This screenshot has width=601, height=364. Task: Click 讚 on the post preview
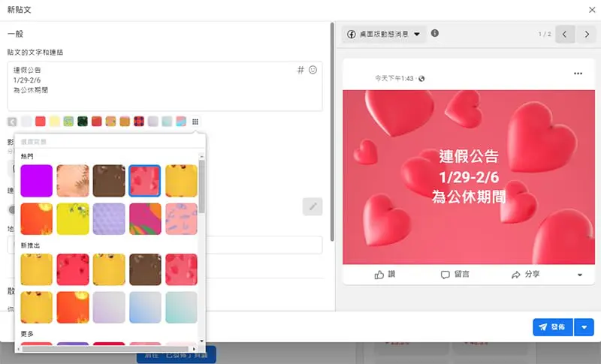(385, 275)
